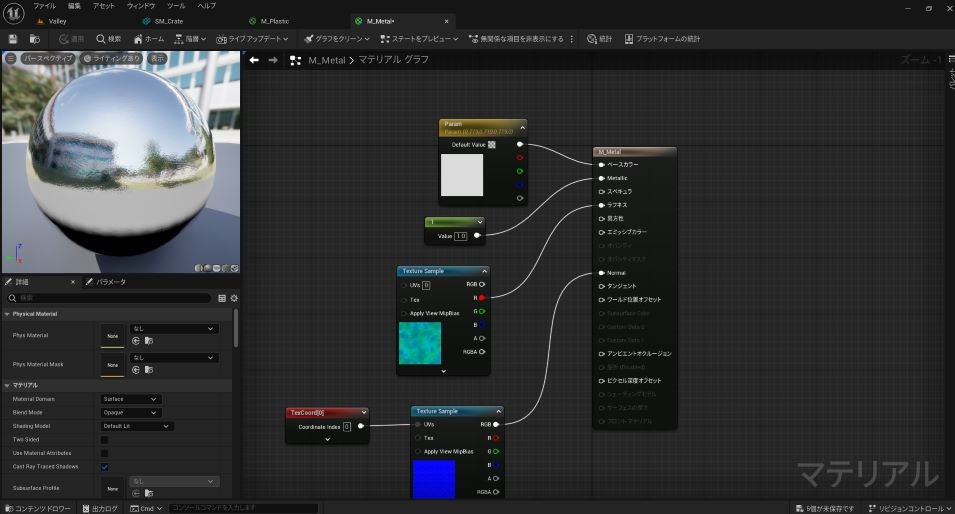Image resolution: width=955 pixels, height=514 pixels.
Task: Collapse the マテリアル details section
Action: (7, 386)
